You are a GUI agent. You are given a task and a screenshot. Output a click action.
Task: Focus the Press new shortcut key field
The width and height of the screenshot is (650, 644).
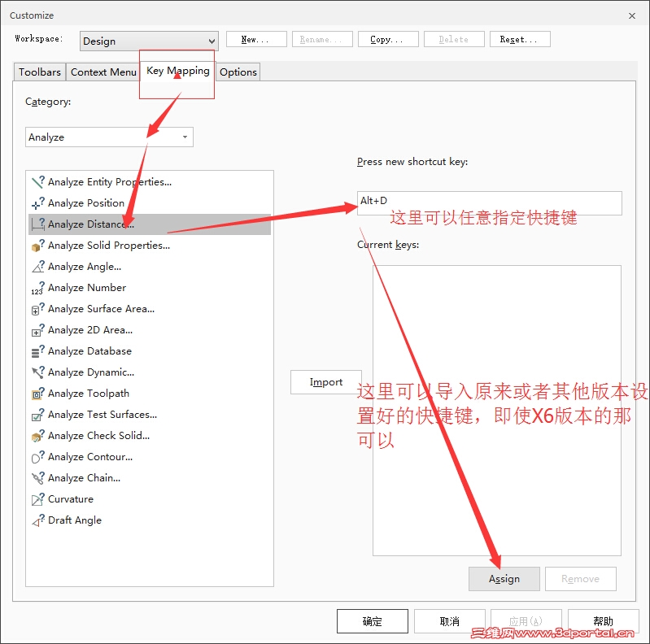click(490, 203)
